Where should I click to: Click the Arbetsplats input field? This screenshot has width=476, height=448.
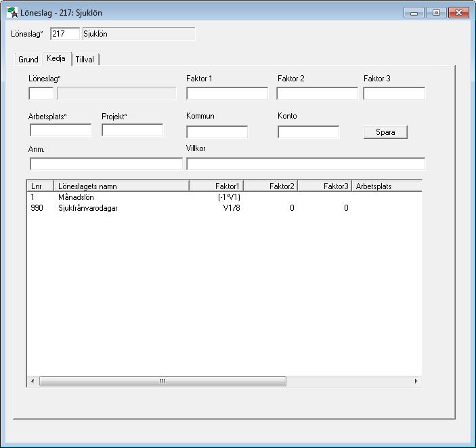pos(60,130)
